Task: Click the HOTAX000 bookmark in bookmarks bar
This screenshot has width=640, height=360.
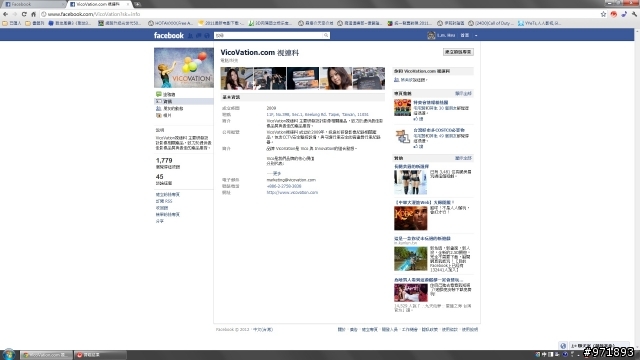Action: (x=170, y=23)
